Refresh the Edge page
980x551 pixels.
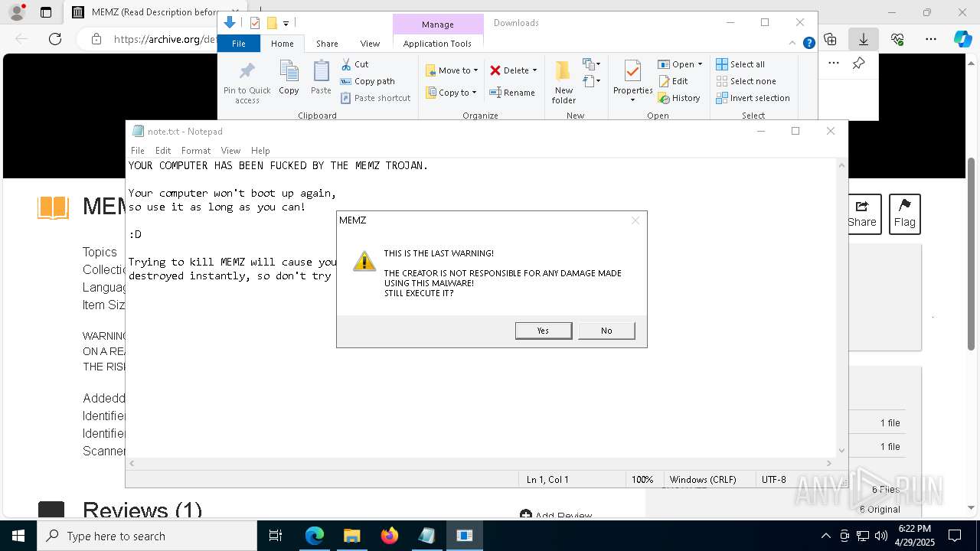pos(55,39)
